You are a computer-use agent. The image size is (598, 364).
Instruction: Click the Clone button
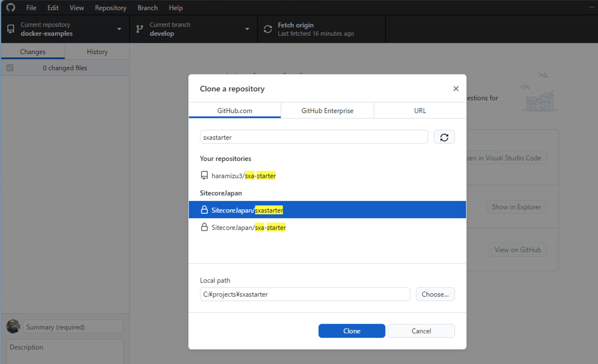pyautogui.click(x=352, y=331)
